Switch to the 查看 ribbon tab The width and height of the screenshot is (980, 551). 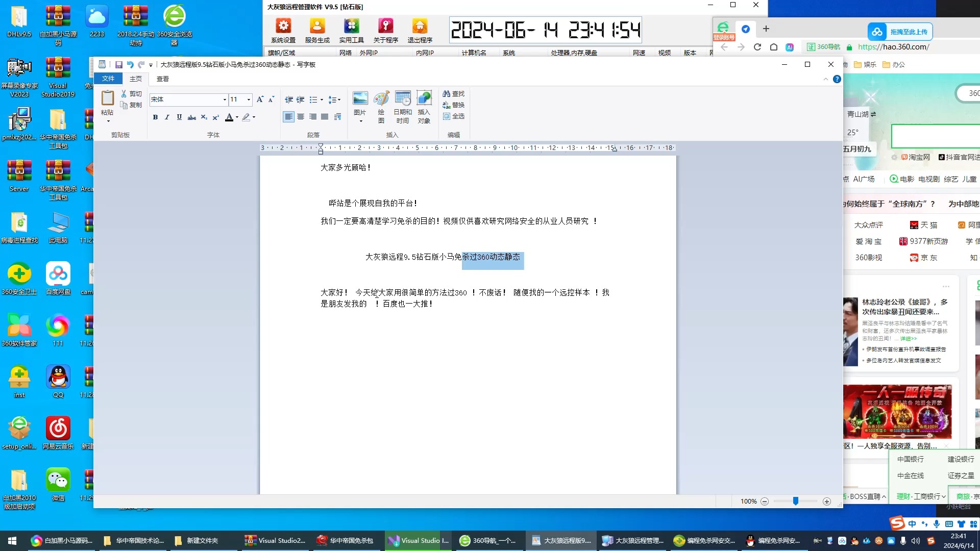click(x=163, y=79)
